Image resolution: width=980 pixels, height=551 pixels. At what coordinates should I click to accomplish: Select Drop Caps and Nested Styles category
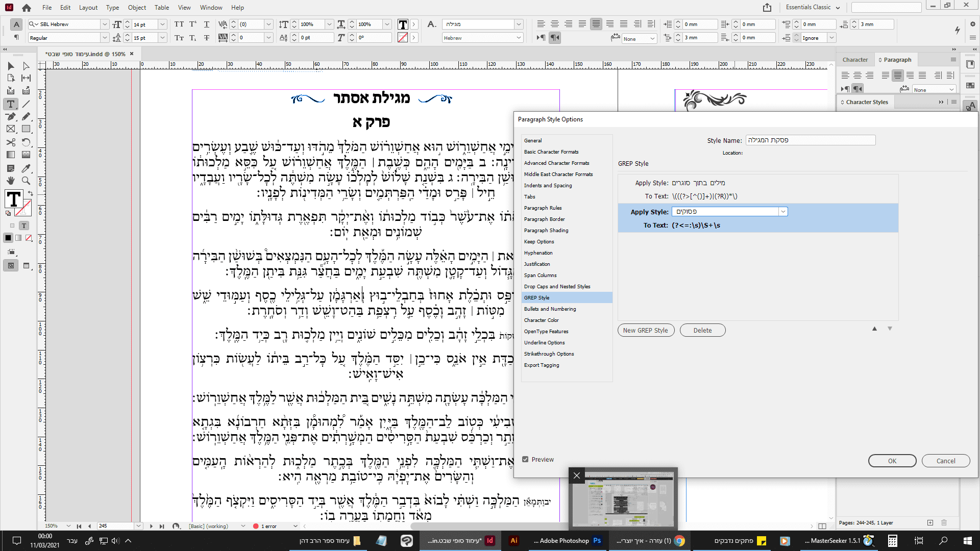557,286
